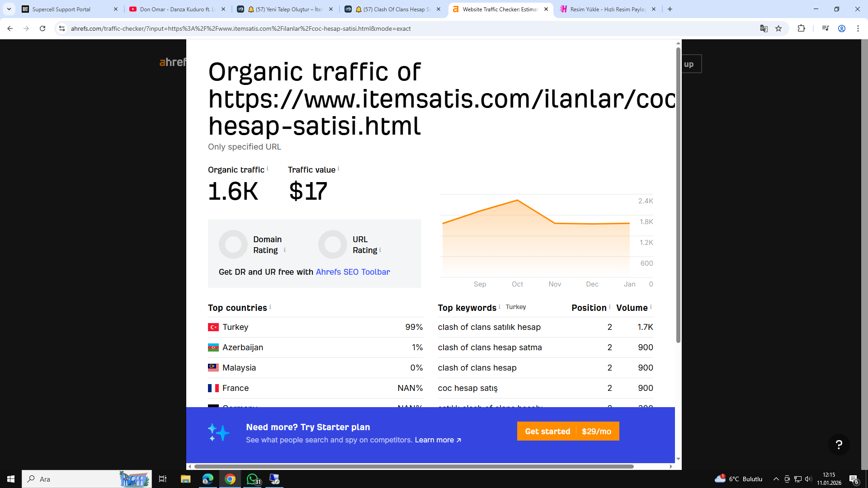The height and width of the screenshot is (488, 868).
Task: Click the Volume column info icon
Action: tap(651, 307)
